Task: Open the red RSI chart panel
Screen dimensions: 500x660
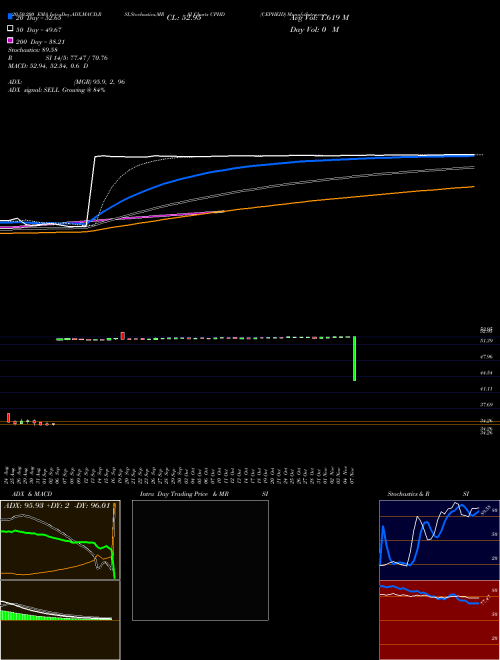Action: [439, 620]
